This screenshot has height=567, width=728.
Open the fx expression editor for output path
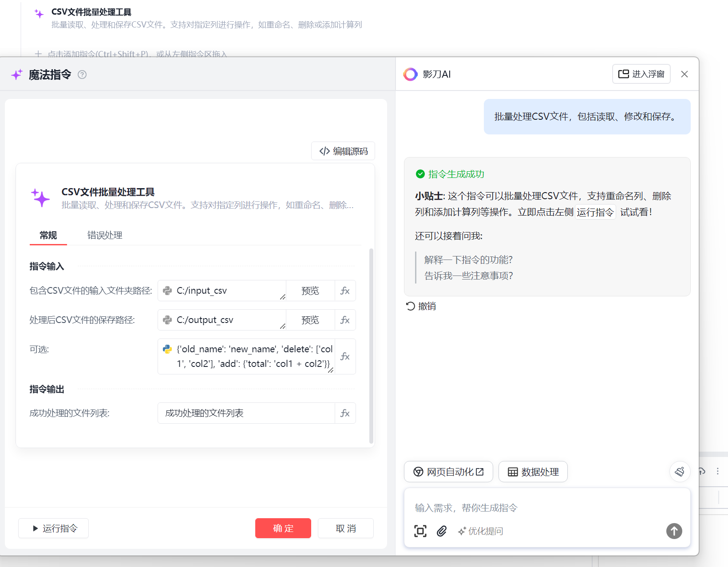click(345, 320)
